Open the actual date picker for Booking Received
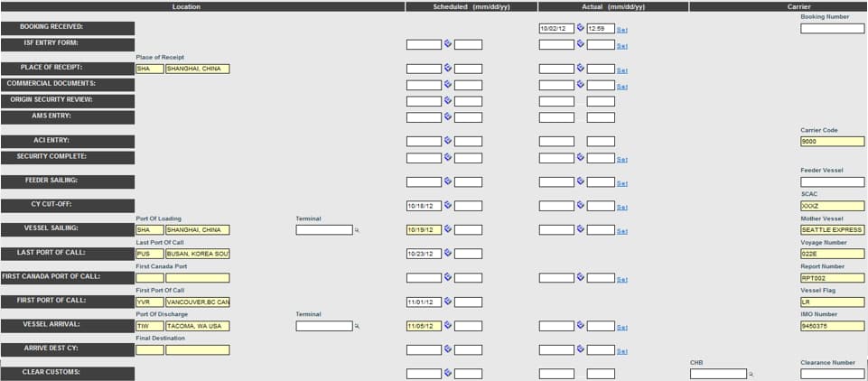The height and width of the screenshot is (381, 868). [581, 28]
